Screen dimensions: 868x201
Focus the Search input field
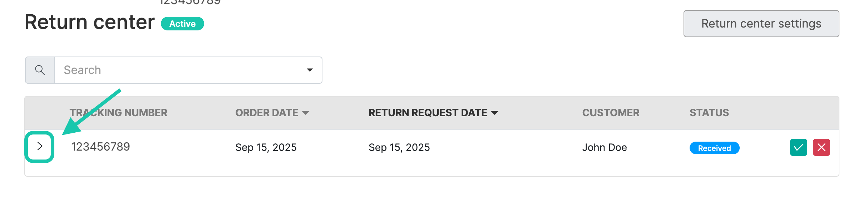click(x=179, y=70)
